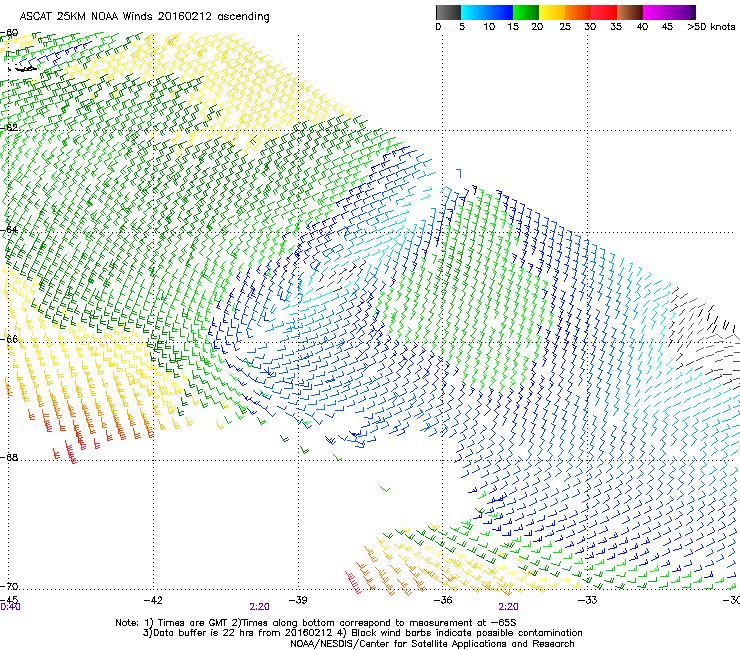Image resolution: width=740 pixels, height=650 pixels.
Task: Click the blue 10-15 knots legend segment
Action: pos(500,12)
